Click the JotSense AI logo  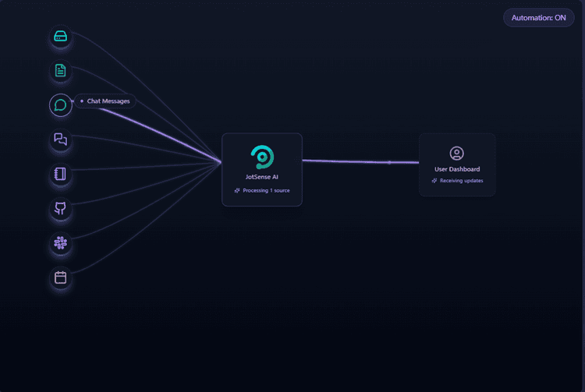(x=262, y=157)
